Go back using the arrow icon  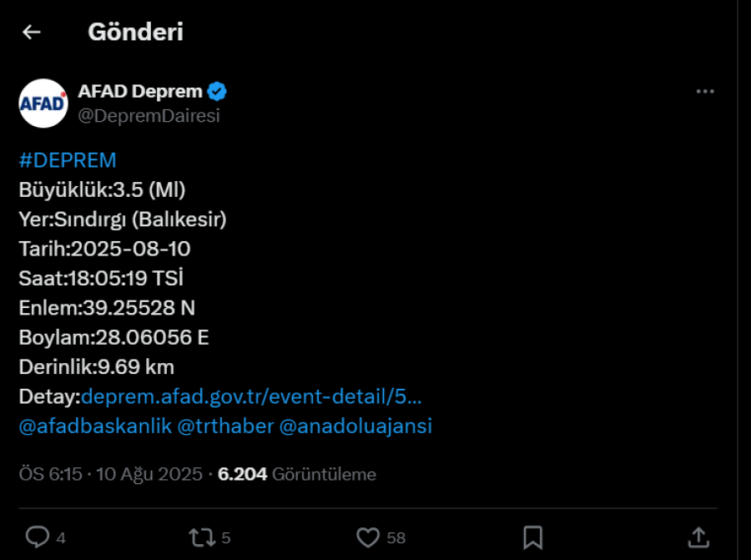click(x=32, y=32)
